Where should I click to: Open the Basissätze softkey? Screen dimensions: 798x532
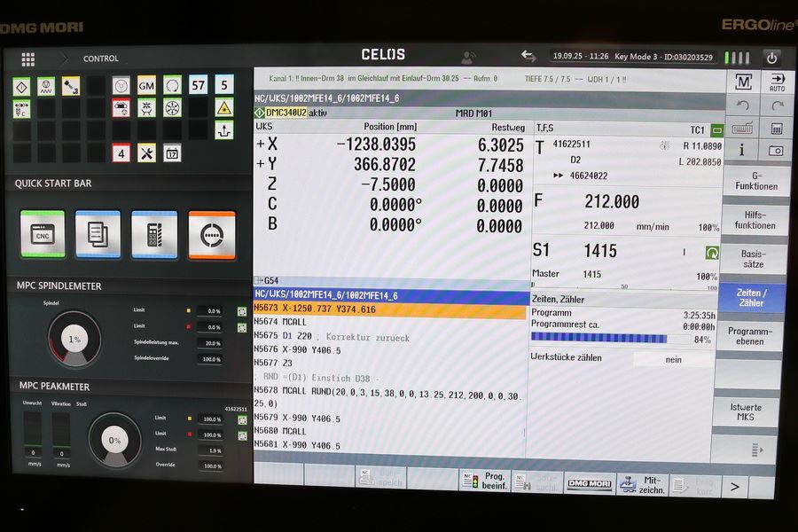point(753,259)
